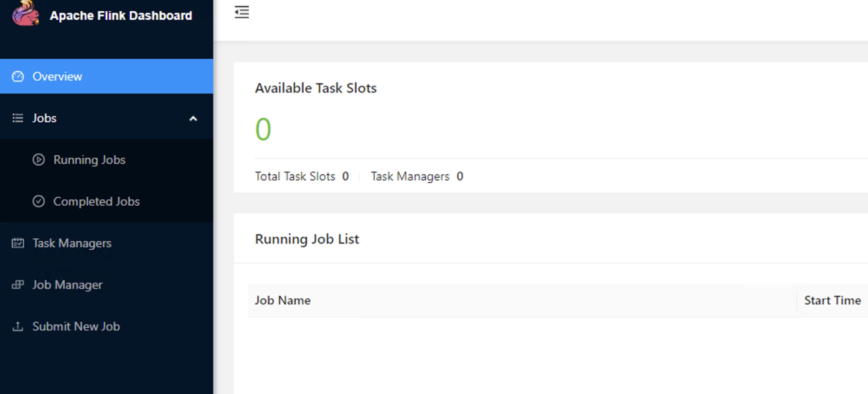Click the Start Time column header
This screenshot has width=868, height=394.
click(x=832, y=300)
